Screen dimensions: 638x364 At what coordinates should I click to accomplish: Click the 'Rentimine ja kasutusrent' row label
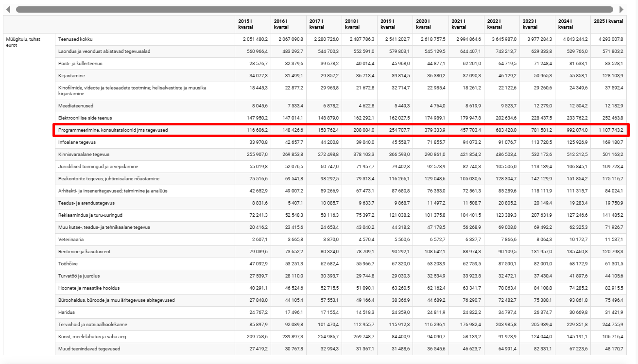click(x=84, y=252)
